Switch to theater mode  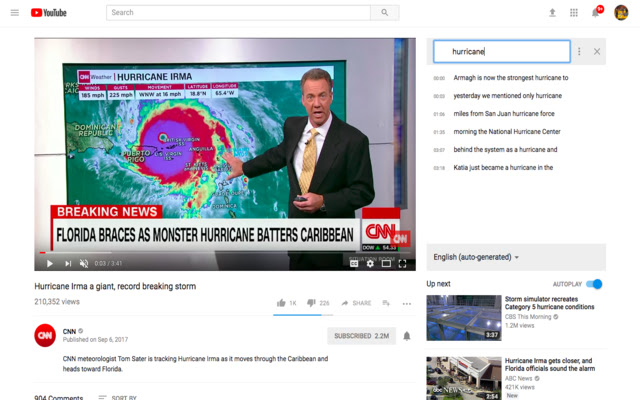pyautogui.click(x=386, y=264)
